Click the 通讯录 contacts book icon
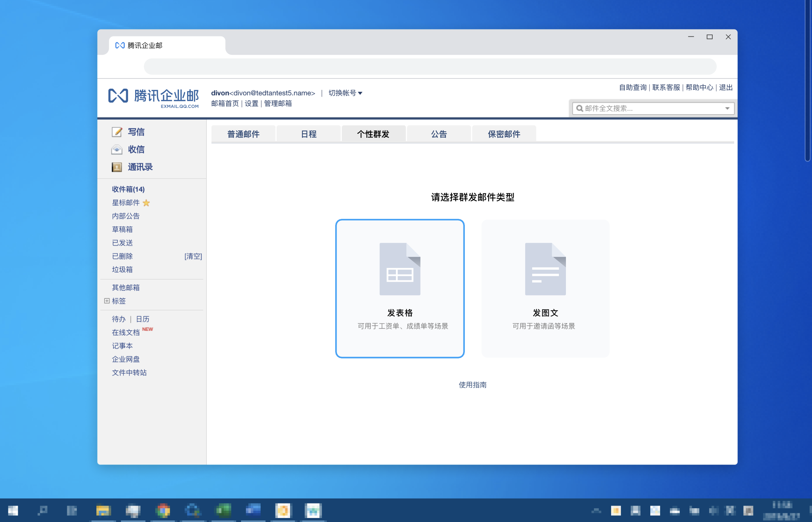 pyautogui.click(x=117, y=167)
